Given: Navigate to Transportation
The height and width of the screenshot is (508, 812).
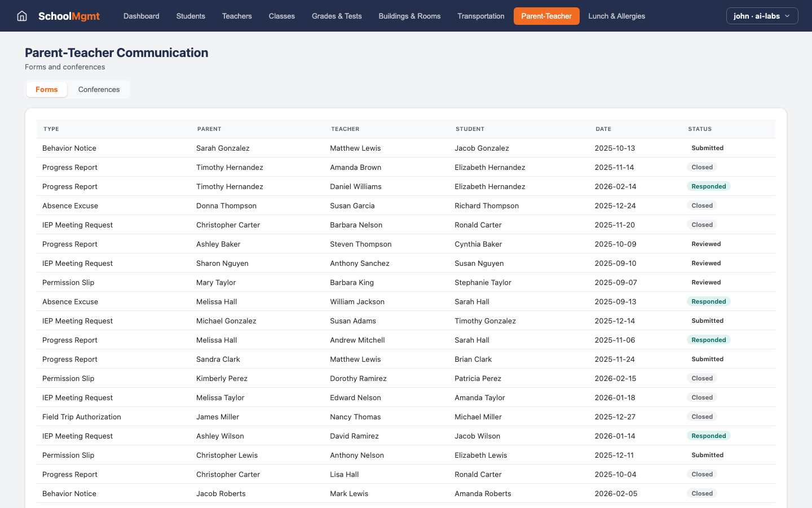Looking at the screenshot, I should click(x=480, y=16).
